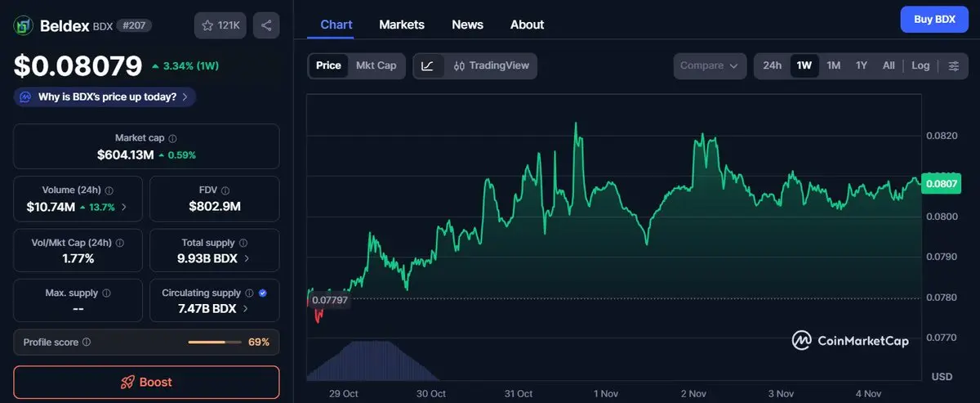Expand Circulating supply 7.47B BDX chevron
This screenshot has width=980, height=403.
(247, 309)
